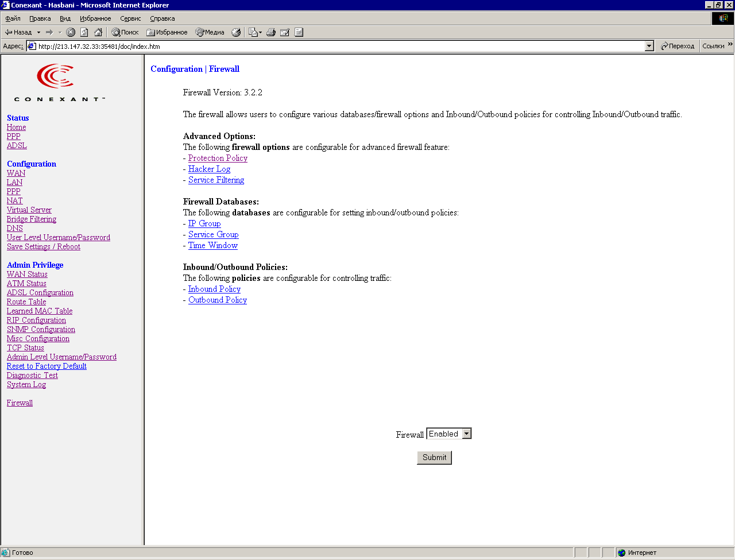The height and width of the screenshot is (560, 735).
Task: Stop page loading with the Stop icon
Action: click(71, 32)
